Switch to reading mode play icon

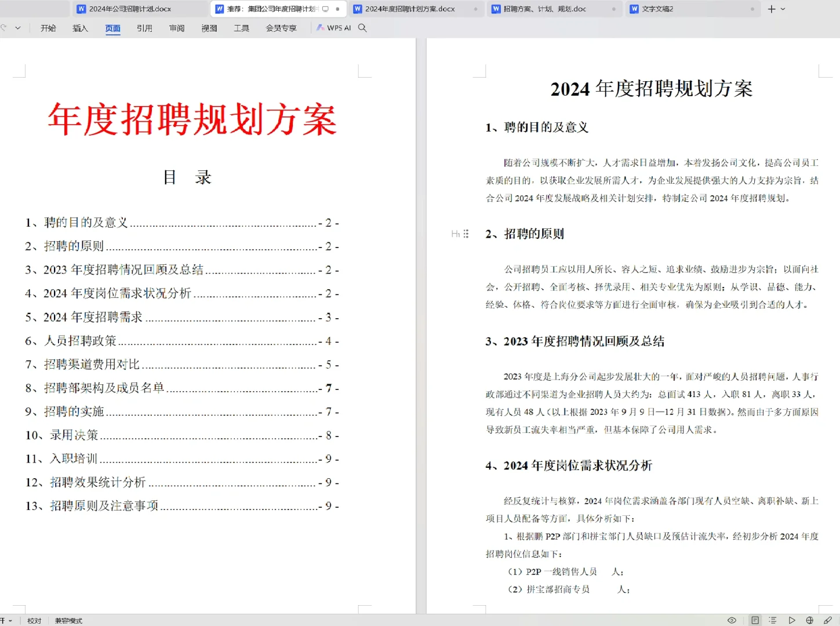[x=791, y=620]
